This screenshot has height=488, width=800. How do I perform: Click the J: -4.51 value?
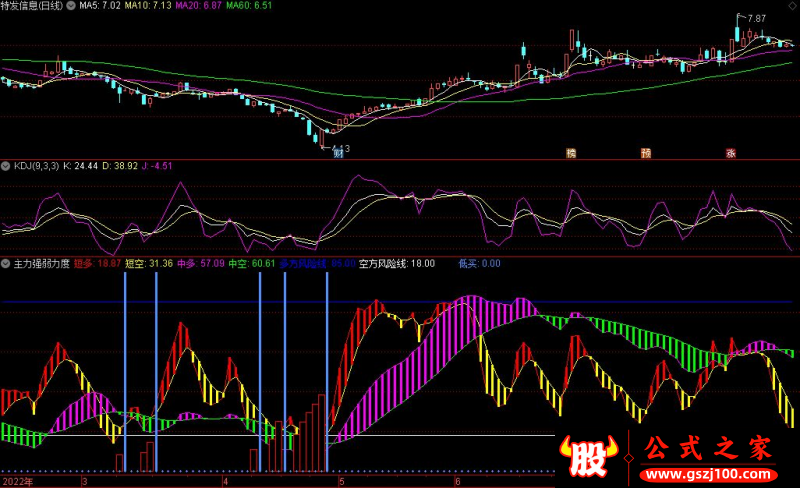point(157,166)
